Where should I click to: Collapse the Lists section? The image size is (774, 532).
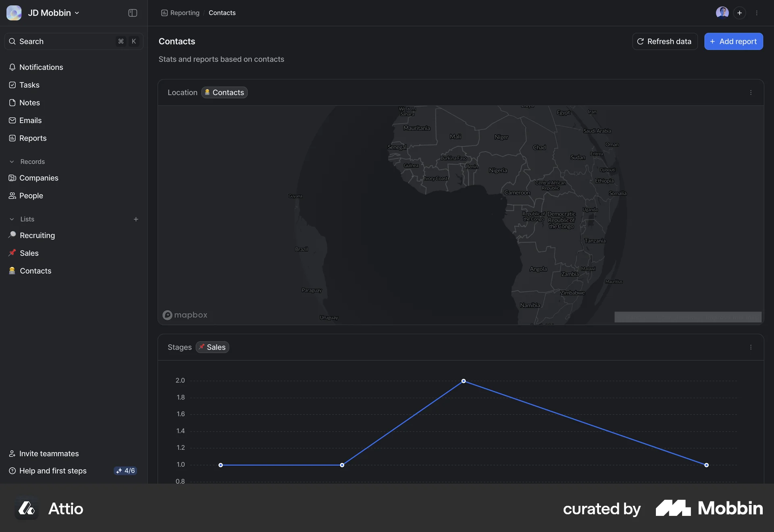(x=12, y=219)
